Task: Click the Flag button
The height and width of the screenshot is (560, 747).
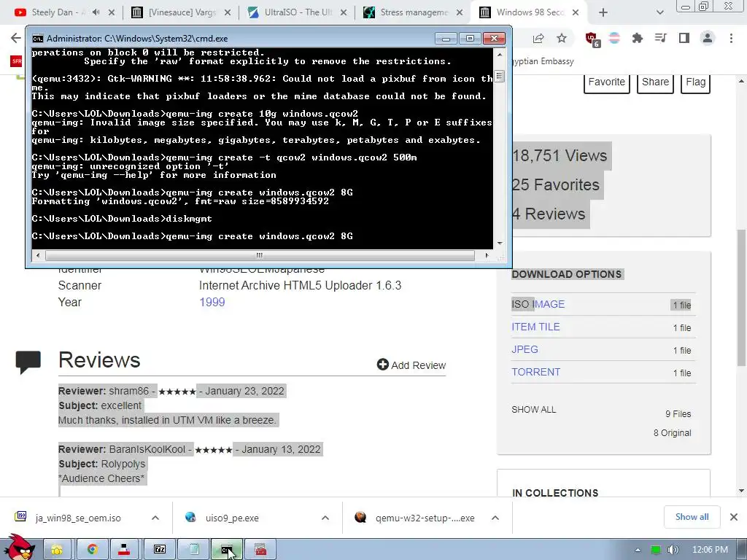Action: click(x=695, y=82)
